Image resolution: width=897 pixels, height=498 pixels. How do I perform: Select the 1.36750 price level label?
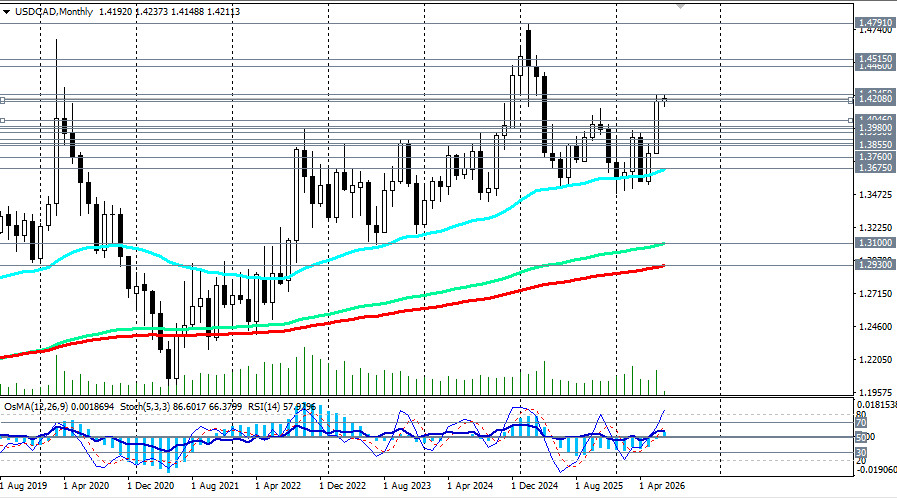(x=875, y=168)
